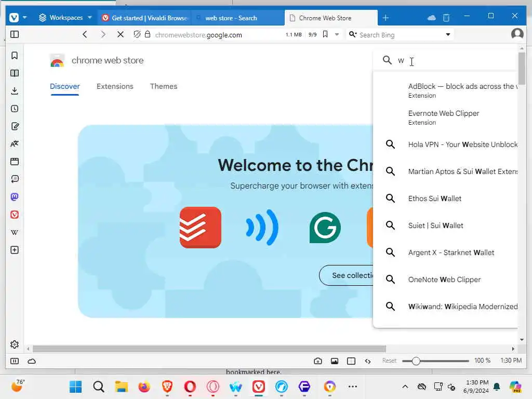Open the Window panel
This screenshot has width=532, height=399.
tap(15, 162)
